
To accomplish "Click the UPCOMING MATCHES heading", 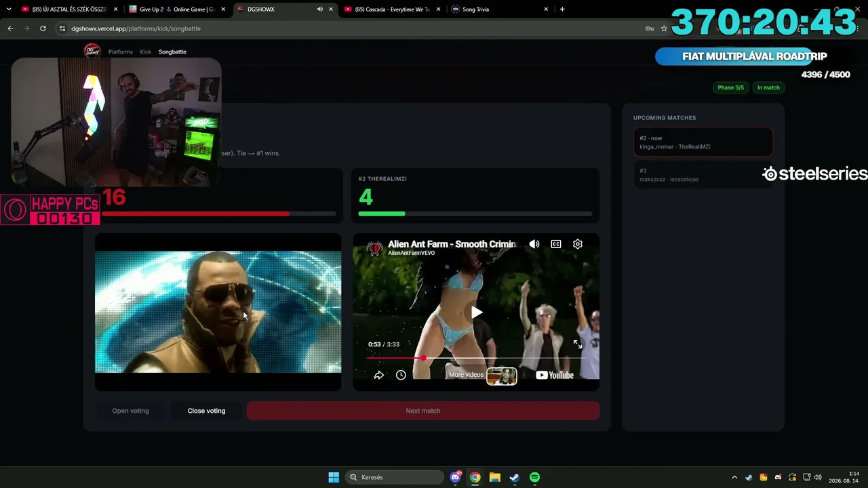I will pyautogui.click(x=665, y=118).
